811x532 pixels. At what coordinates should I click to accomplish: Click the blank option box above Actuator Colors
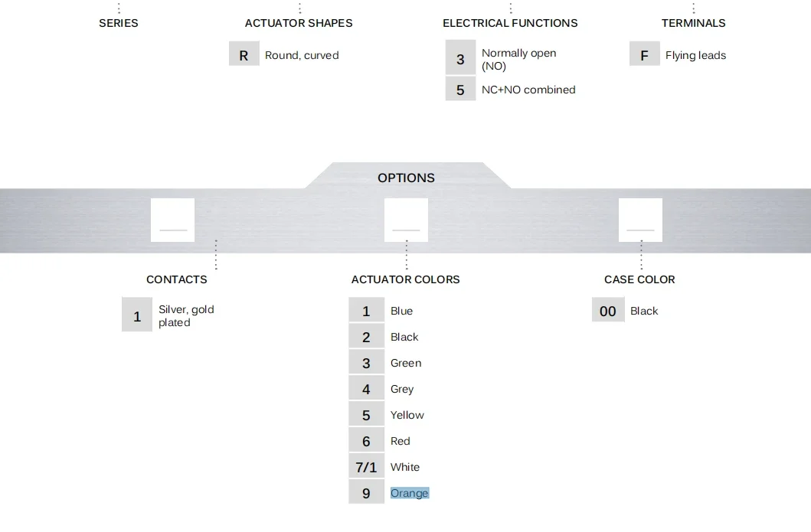(406, 220)
